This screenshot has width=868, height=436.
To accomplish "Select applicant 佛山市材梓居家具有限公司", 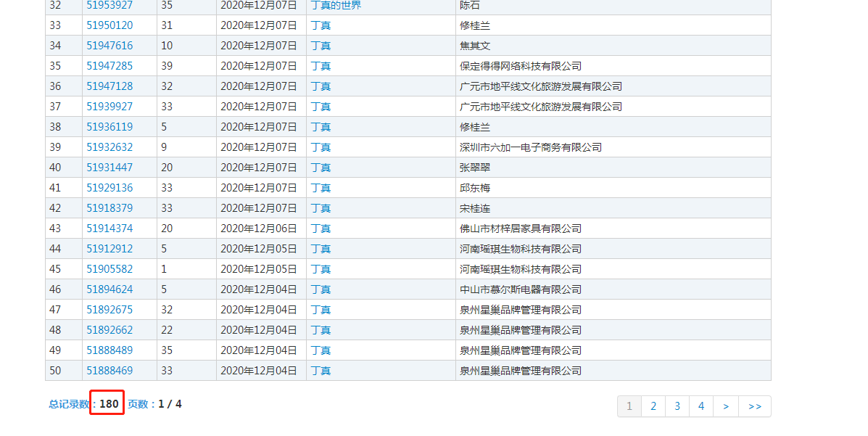I will pyautogui.click(x=521, y=229).
